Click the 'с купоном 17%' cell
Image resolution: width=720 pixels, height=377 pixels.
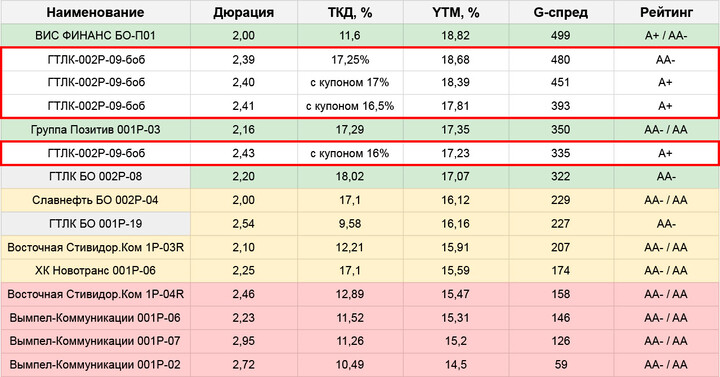click(350, 82)
